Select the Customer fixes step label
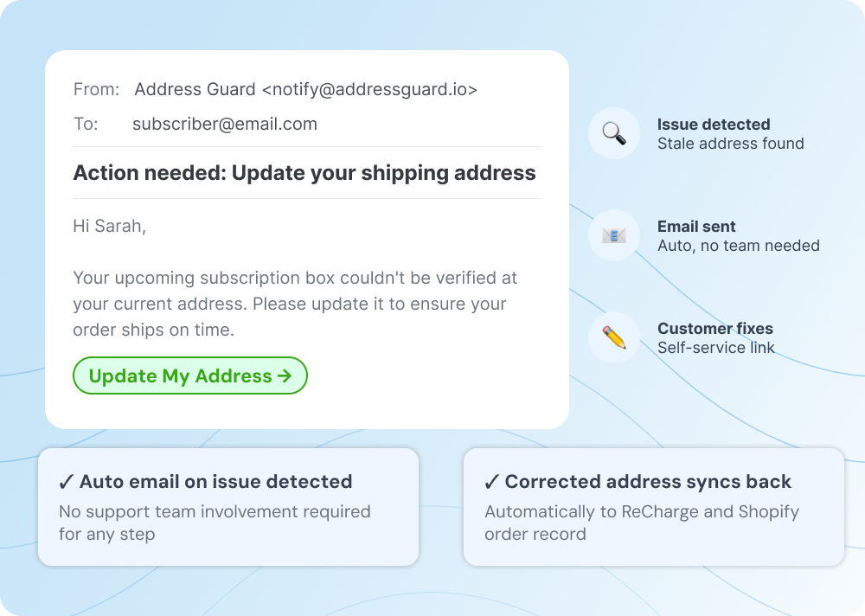 [x=715, y=329]
